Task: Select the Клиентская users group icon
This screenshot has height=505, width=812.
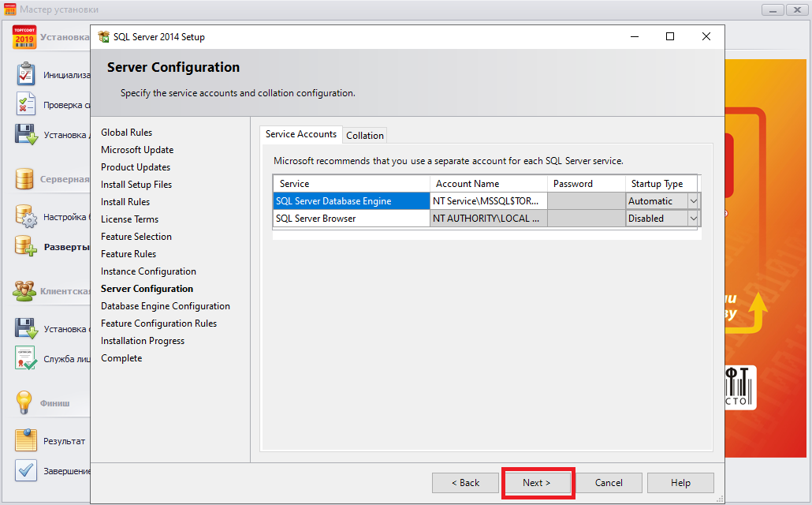Action: pyautogui.click(x=24, y=291)
